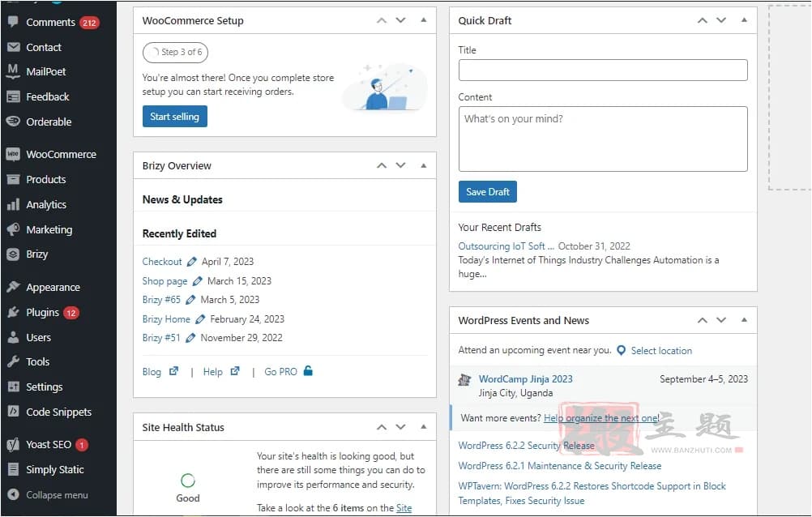The width and height of the screenshot is (812, 517).
Task: Click the WooCommerce Woo icon
Action: click(13, 155)
